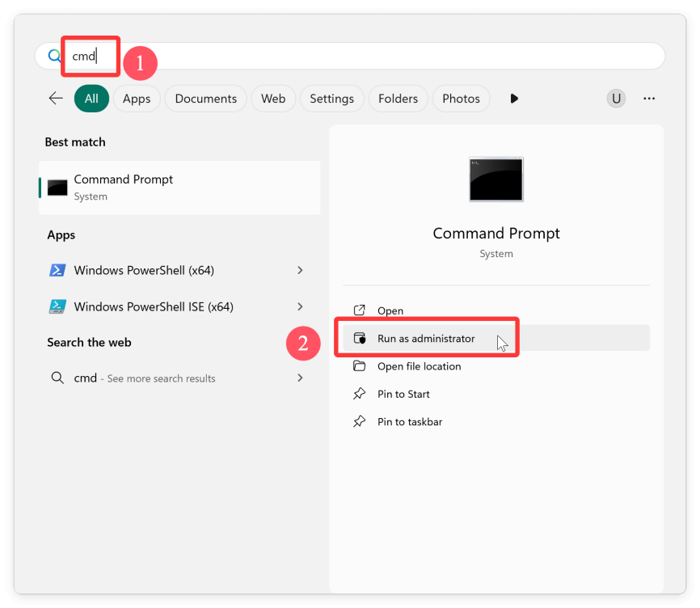Screen dimensions: 700x608
Task: Open the three-dot more options menu
Action: (649, 99)
